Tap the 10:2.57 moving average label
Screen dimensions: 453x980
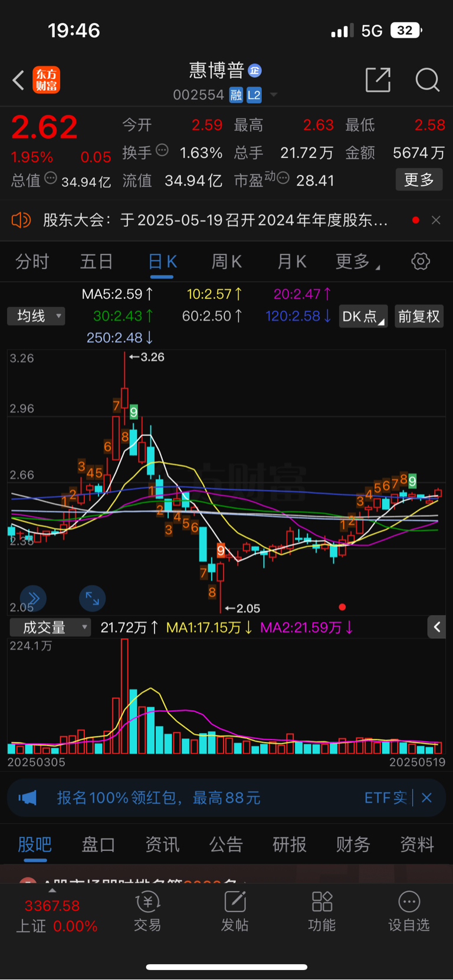(x=215, y=294)
